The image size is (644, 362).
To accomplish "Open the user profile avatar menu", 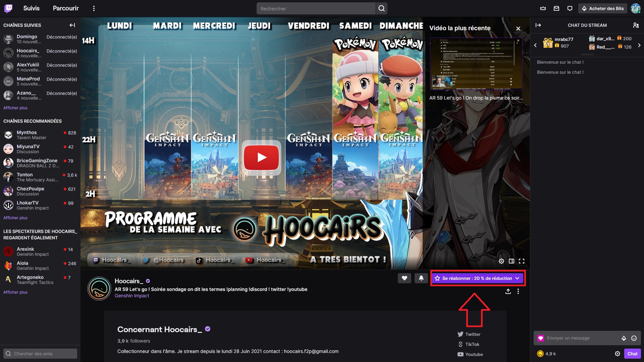I will [x=636, y=8].
